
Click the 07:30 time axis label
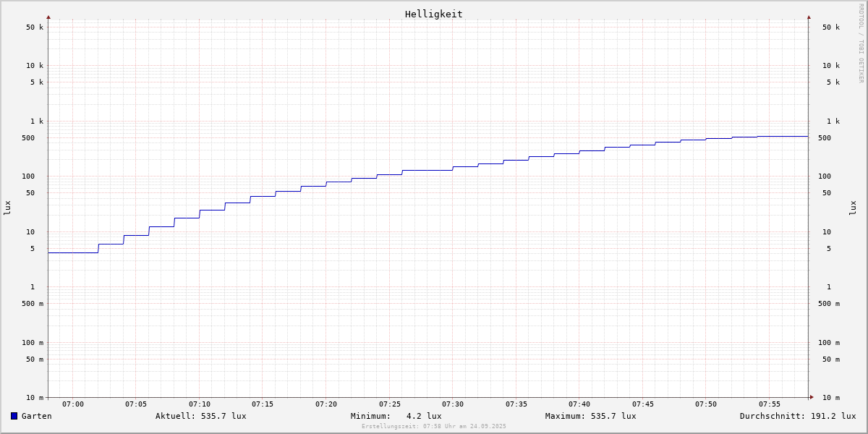tap(453, 404)
